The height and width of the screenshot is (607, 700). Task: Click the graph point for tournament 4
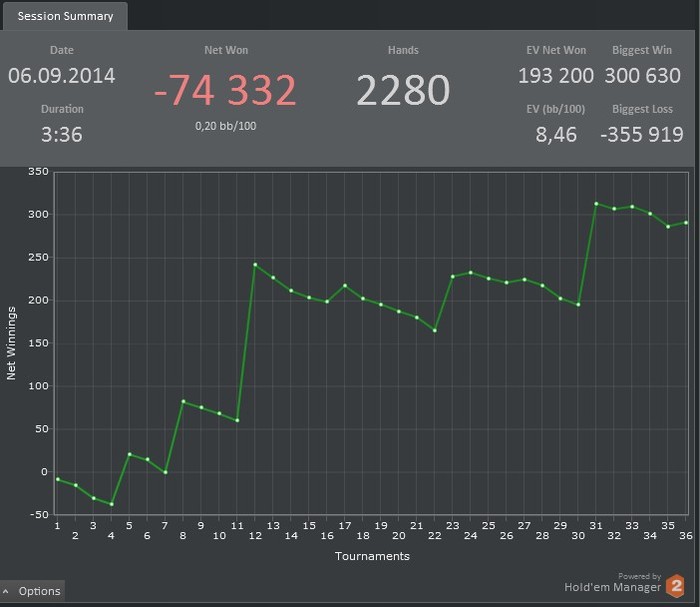coord(112,504)
